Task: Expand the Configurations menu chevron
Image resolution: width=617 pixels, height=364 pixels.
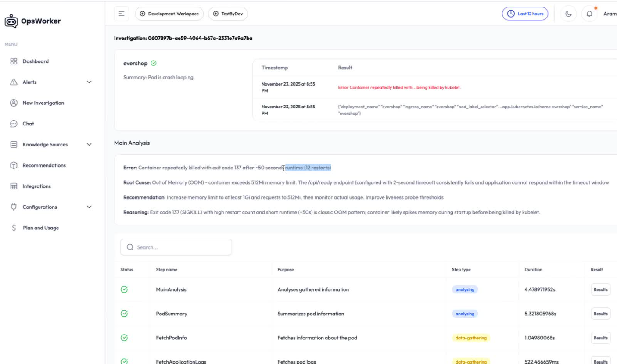Action: pyautogui.click(x=90, y=207)
